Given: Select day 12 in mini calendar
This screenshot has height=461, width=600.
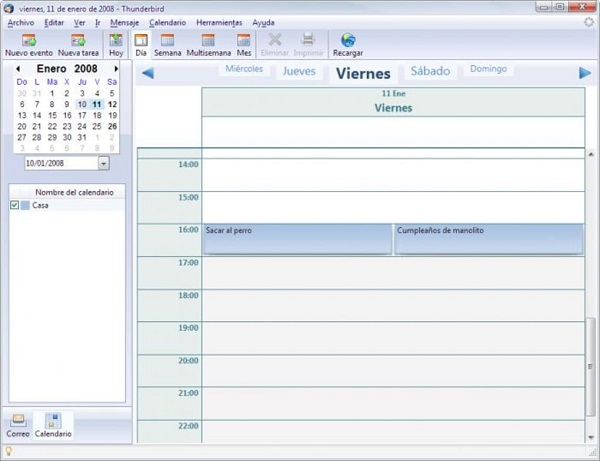Looking at the screenshot, I should tap(112, 104).
